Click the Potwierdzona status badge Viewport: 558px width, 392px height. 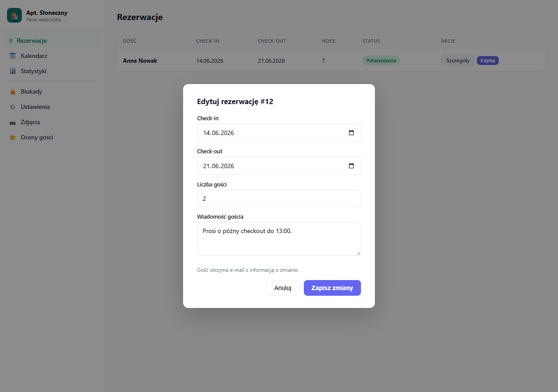click(381, 61)
